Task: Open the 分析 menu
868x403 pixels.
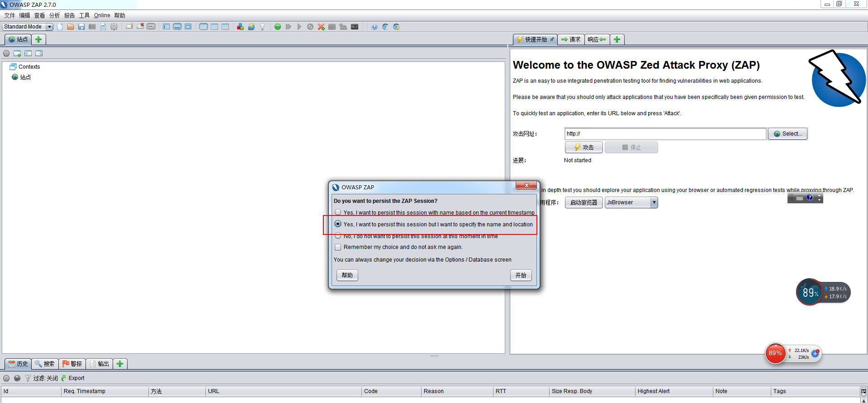Action: pos(54,15)
